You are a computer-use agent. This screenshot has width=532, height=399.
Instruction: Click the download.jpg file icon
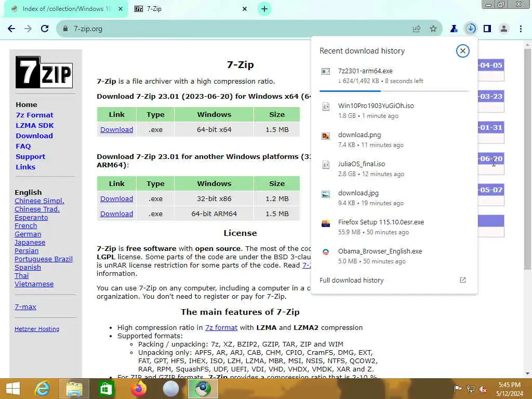click(x=326, y=194)
